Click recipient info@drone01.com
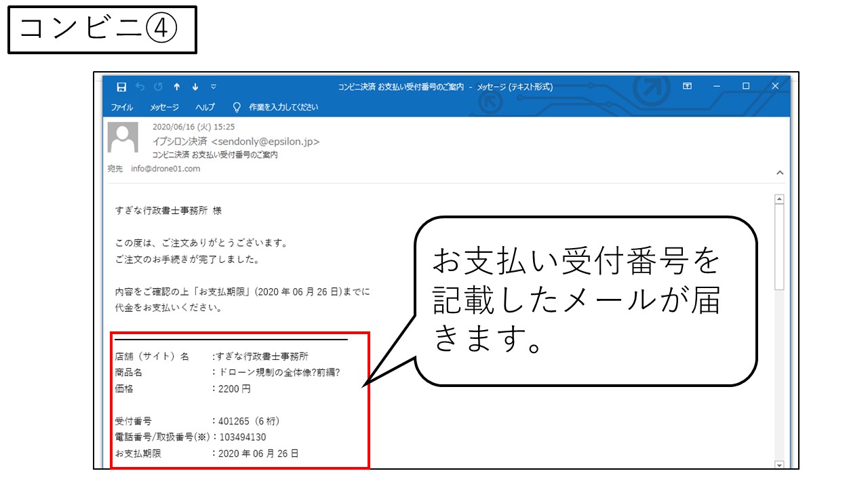 click(165, 169)
